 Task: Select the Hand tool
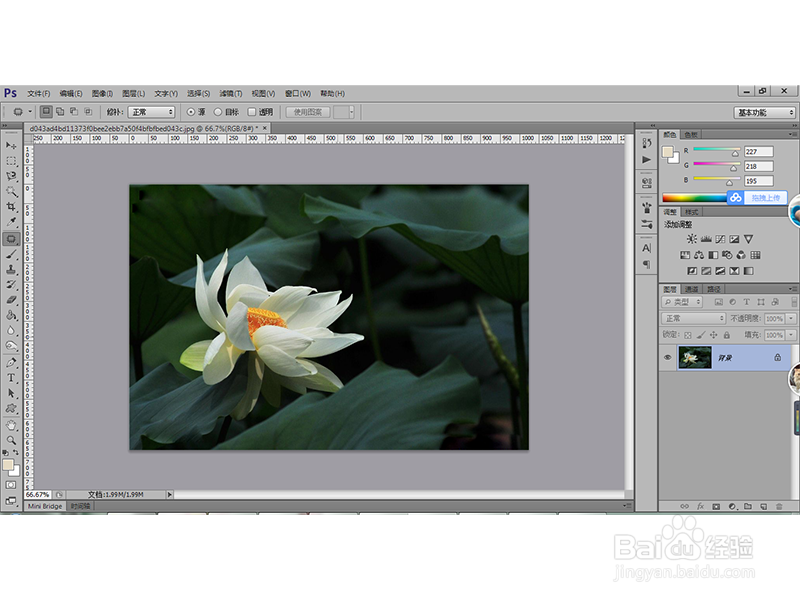11,425
